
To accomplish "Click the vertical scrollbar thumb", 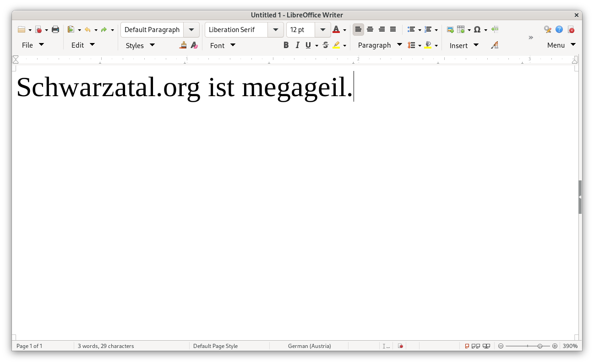I will [x=580, y=197].
